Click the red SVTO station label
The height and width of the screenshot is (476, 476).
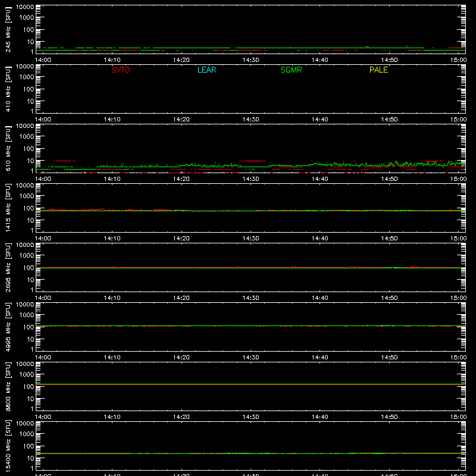[121, 70]
